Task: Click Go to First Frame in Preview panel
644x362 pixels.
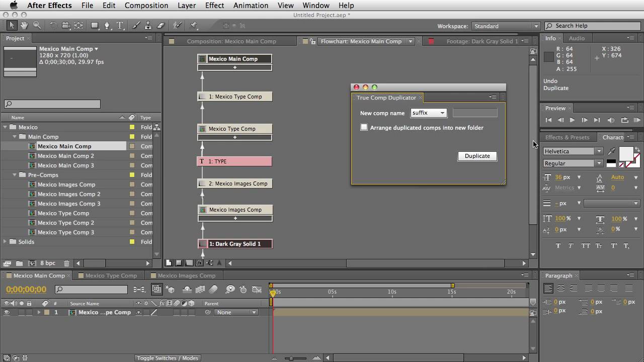Action: [548, 120]
